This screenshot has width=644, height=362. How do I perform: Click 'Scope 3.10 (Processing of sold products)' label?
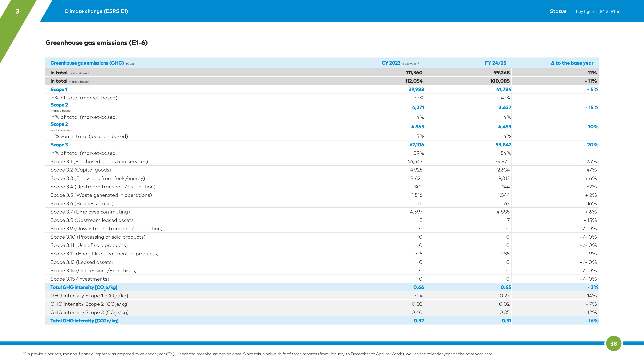click(98, 237)
